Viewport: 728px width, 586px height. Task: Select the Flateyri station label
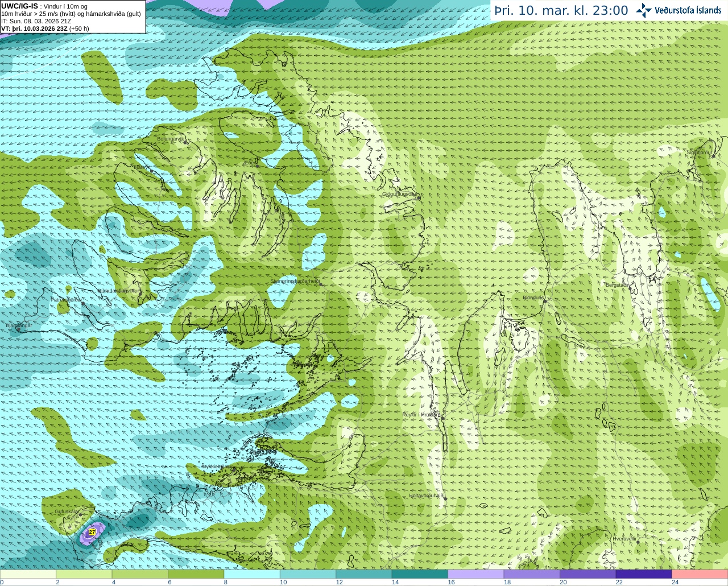pos(142,167)
